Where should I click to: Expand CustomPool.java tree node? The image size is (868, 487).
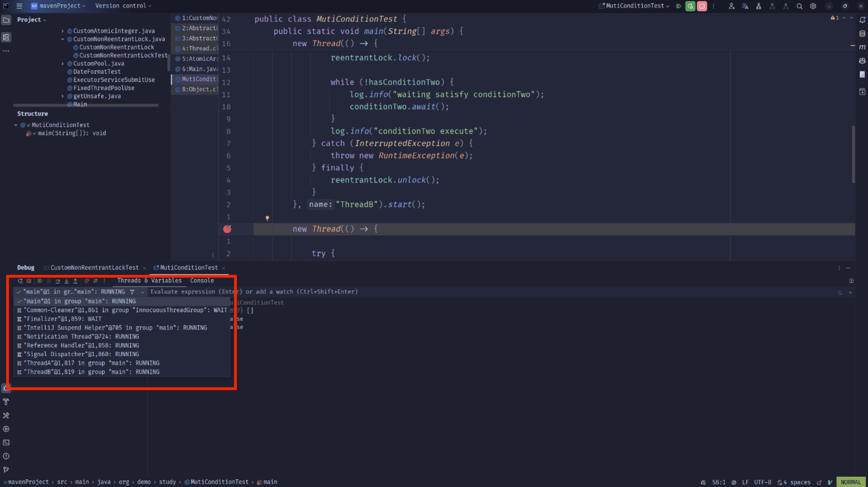(62, 64)
